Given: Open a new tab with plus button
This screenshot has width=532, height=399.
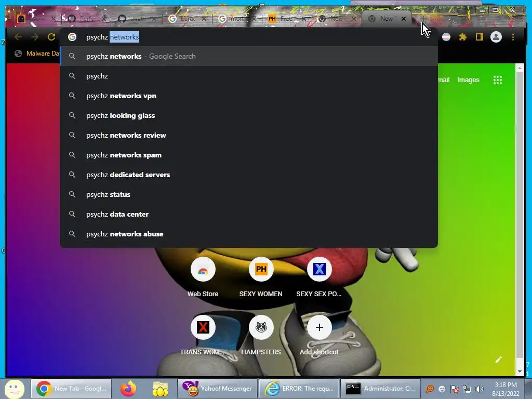Looking at the screenshot, I should pyautogui.click(x=423, y=19).
